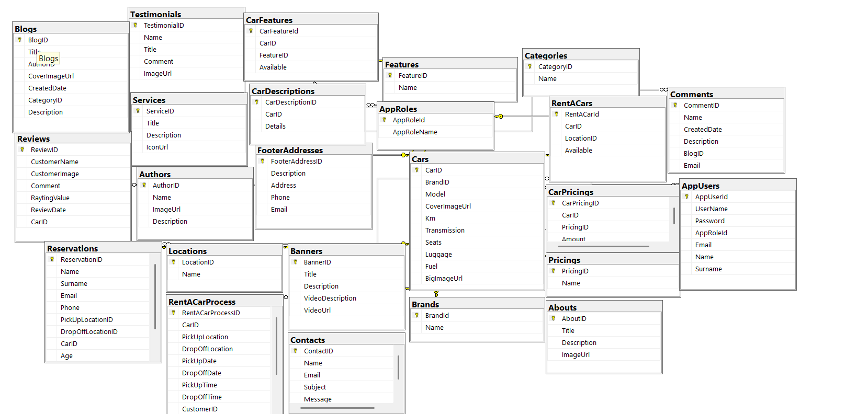Select the Transmission column in Cars table
Viewport: 868px width, 414px height.
pyautogui.click(x=445, y=230)
